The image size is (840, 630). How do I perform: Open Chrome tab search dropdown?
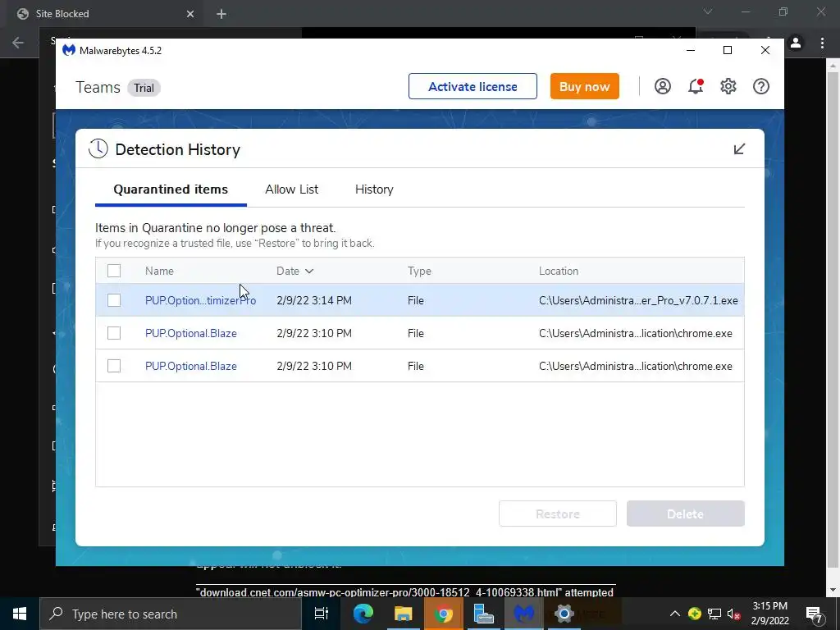(708, 11)
